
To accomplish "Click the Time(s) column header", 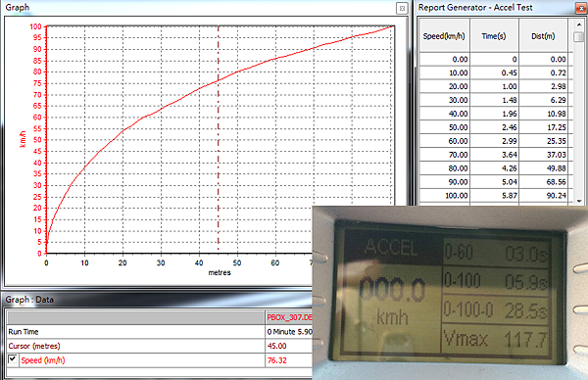I will click(494, 36).
